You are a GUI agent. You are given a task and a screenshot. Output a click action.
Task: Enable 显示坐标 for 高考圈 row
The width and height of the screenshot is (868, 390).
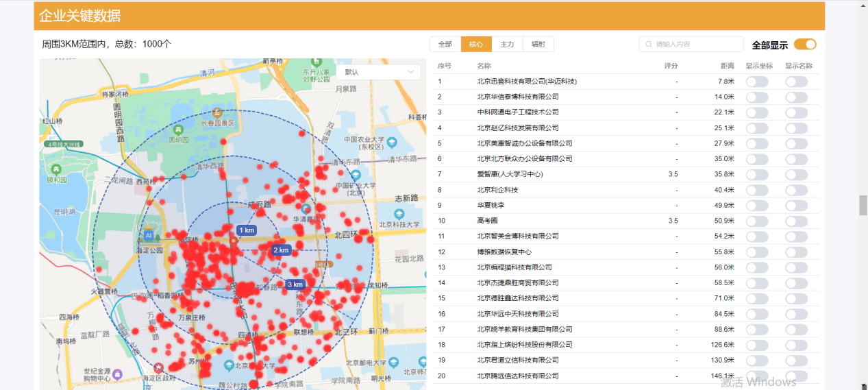[756, 221]
